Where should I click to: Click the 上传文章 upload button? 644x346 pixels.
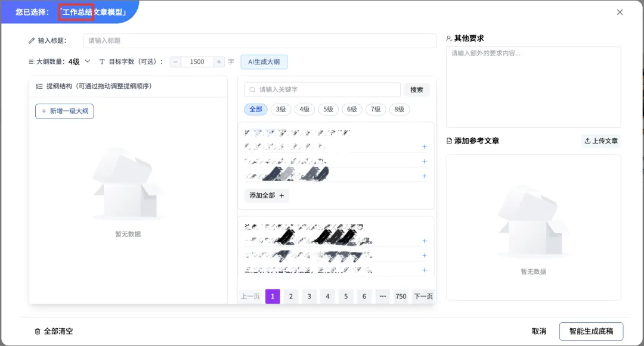601,141
